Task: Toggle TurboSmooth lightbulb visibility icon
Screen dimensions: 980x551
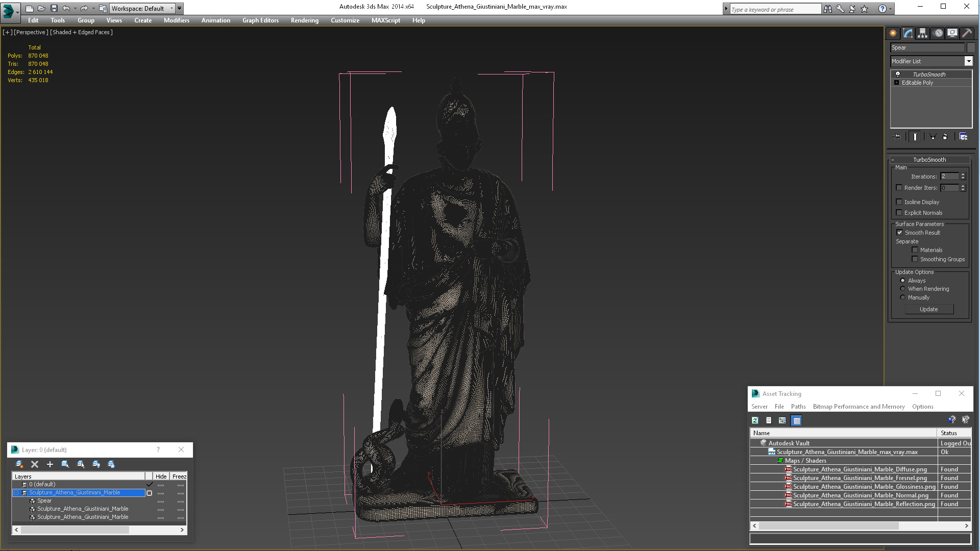Action: coord(898,74)
